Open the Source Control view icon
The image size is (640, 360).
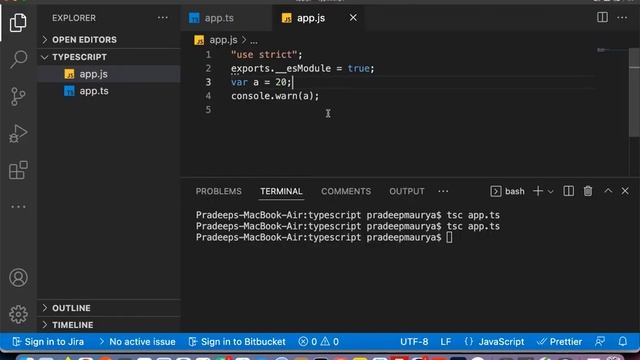coord(18,97)
